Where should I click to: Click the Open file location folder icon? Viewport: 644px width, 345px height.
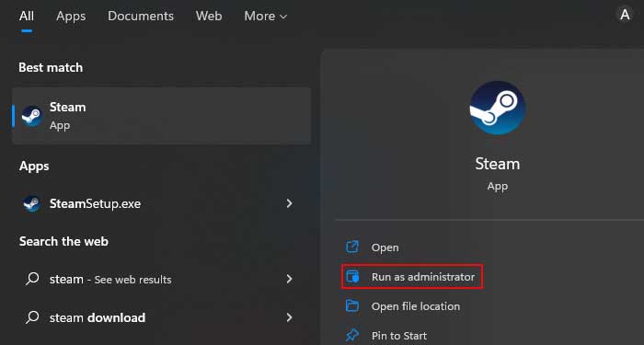352,306
